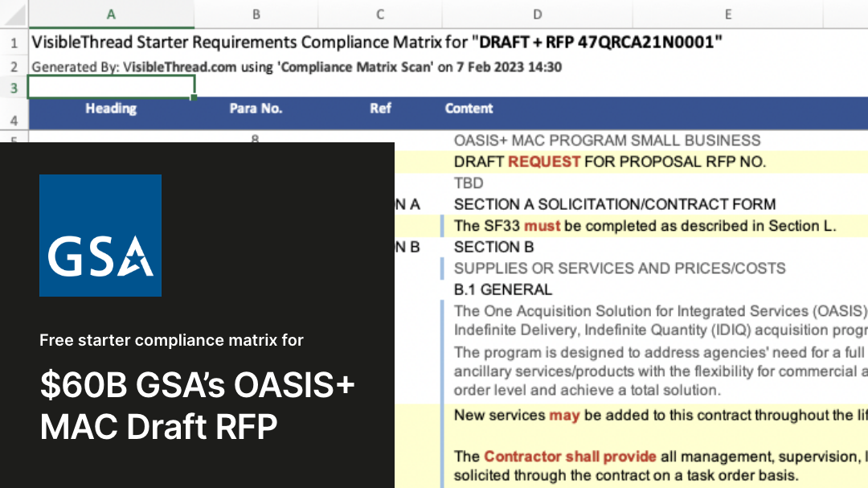Select column B header
The width and height of the screenshot is (868, 488).
coord(256,14)
